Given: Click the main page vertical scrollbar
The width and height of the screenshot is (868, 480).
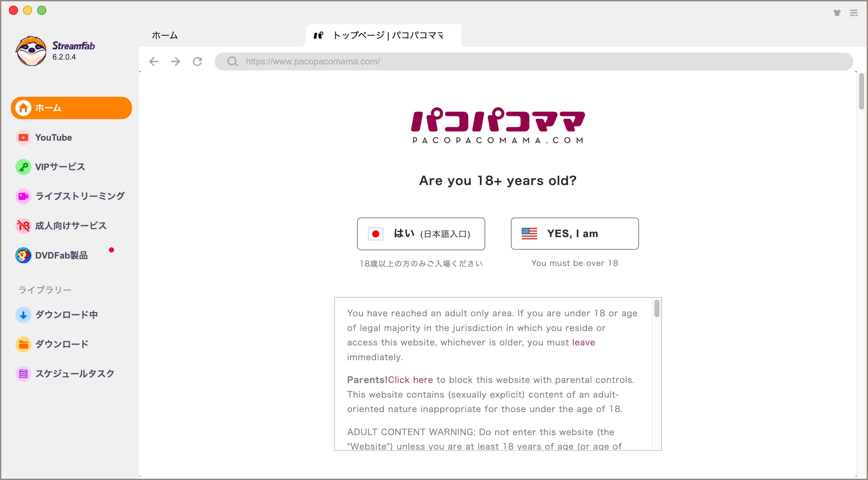Looking at the screenshot, I should click(862, 91).
